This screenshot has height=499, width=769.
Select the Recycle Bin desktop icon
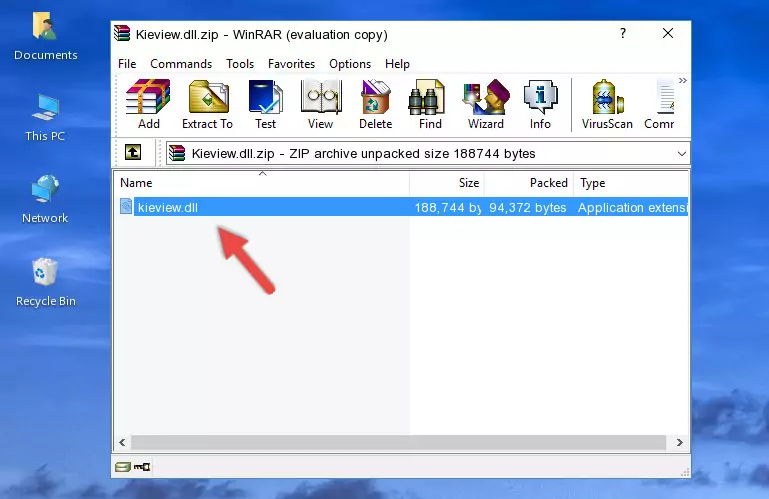coord(46,282)
